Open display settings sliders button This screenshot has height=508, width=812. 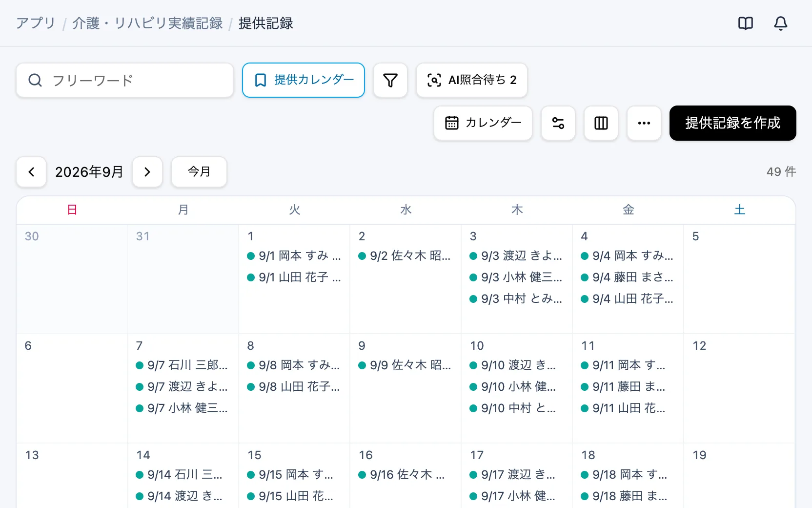tap(558, 123)
